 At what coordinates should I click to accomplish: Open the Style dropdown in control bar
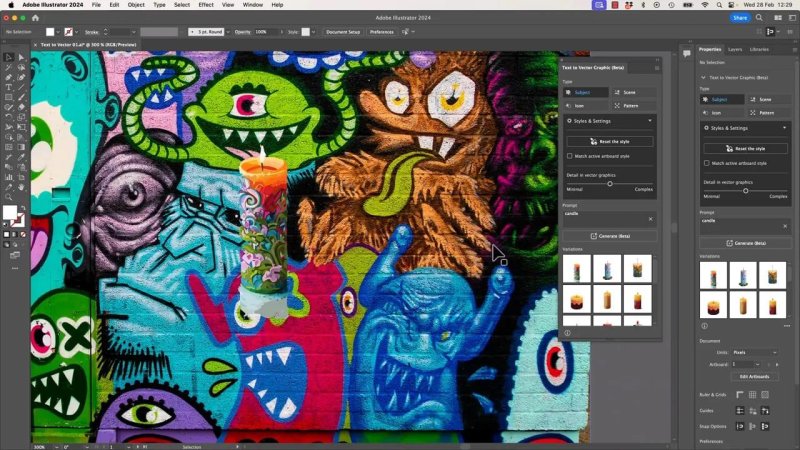point(313,32)
